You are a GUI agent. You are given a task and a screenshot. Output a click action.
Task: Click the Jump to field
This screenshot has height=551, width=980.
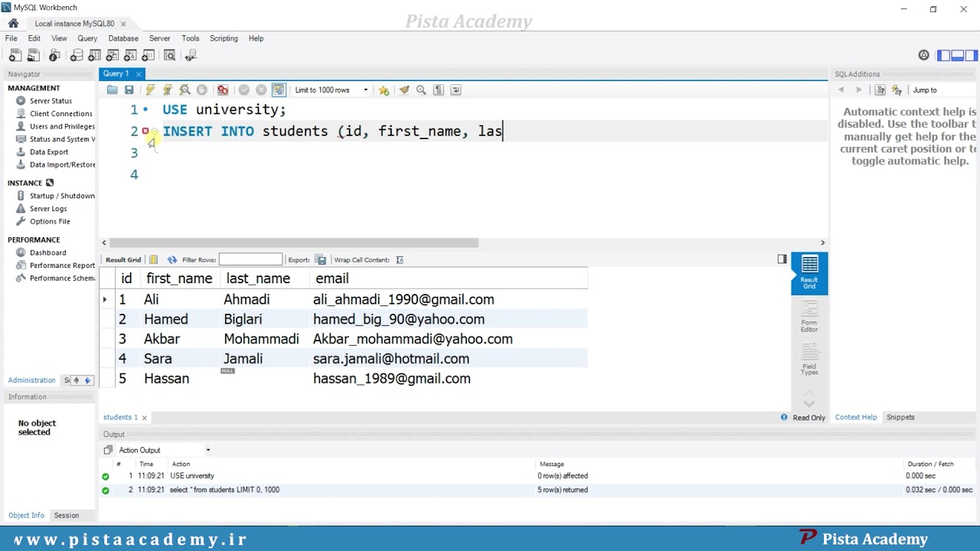943,90
